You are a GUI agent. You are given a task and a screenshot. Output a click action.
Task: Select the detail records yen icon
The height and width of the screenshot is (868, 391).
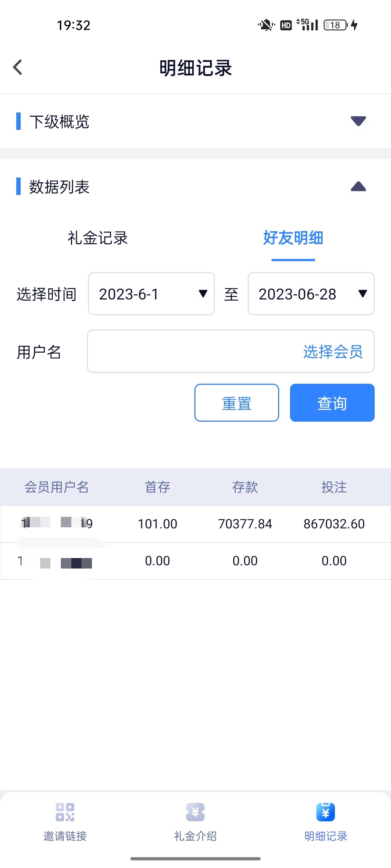[x=325, y=812]
